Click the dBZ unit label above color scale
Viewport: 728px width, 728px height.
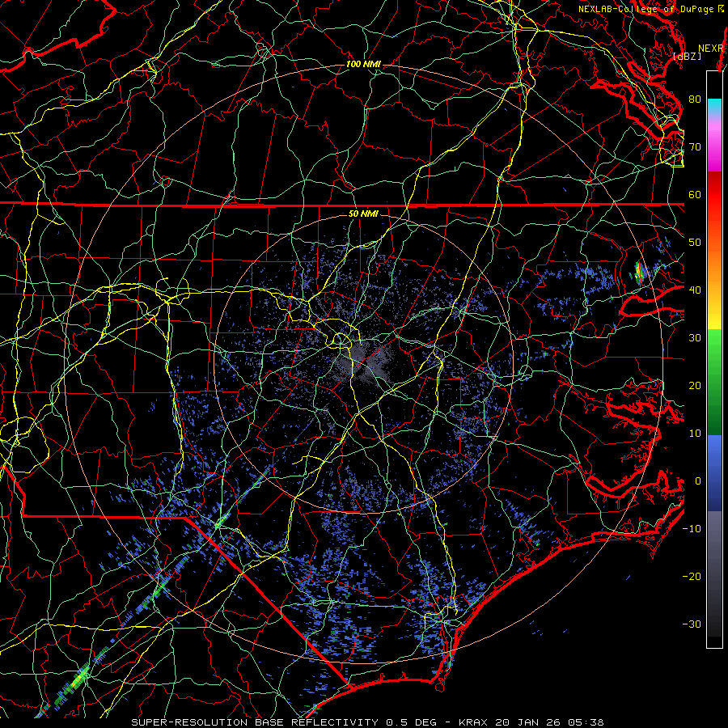(688, 57)
